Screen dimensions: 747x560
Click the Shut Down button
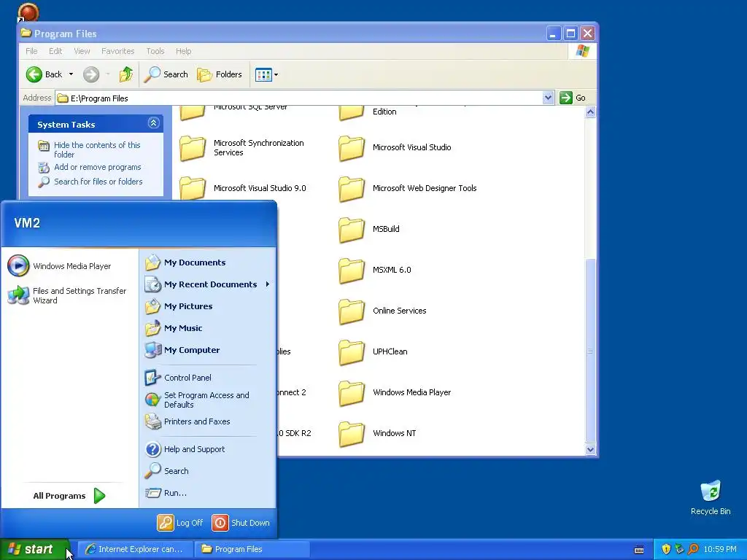point(241,523)
